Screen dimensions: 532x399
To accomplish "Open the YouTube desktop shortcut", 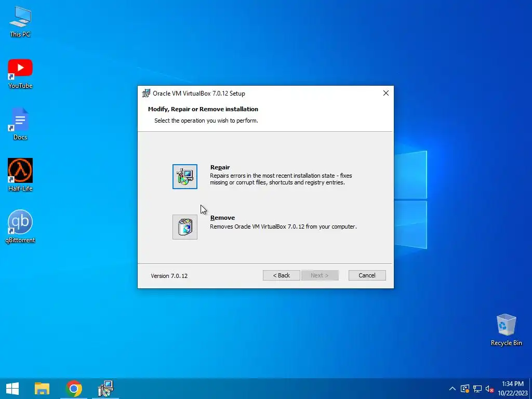I will point(20,74).
